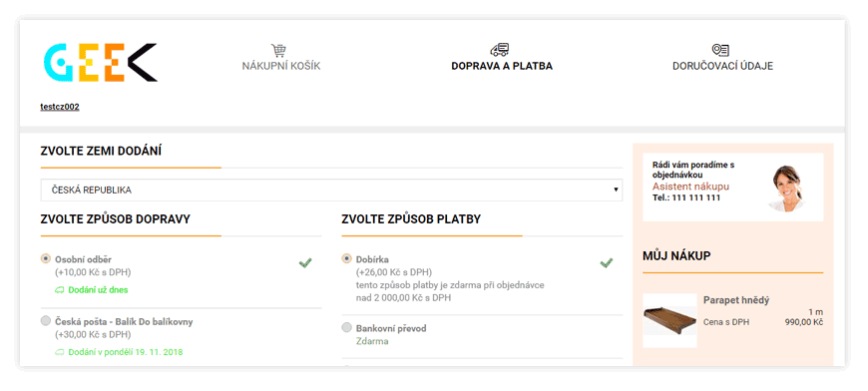868x391 pixels.
Task: Click the delivery truck icon above Doprava a platba
Action: point(499,50)
